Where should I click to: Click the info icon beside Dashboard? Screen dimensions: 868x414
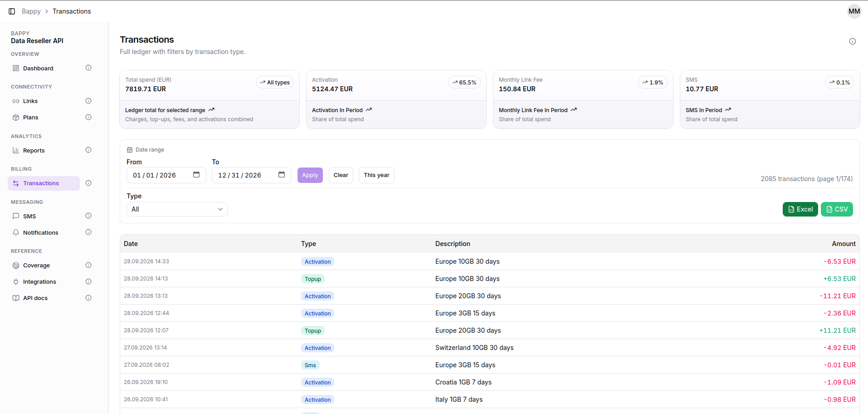(x=88, y=68)
